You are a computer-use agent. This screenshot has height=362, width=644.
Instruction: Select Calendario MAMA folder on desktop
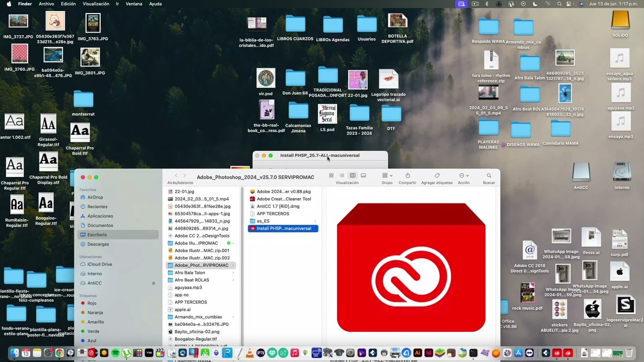point(560,133)
